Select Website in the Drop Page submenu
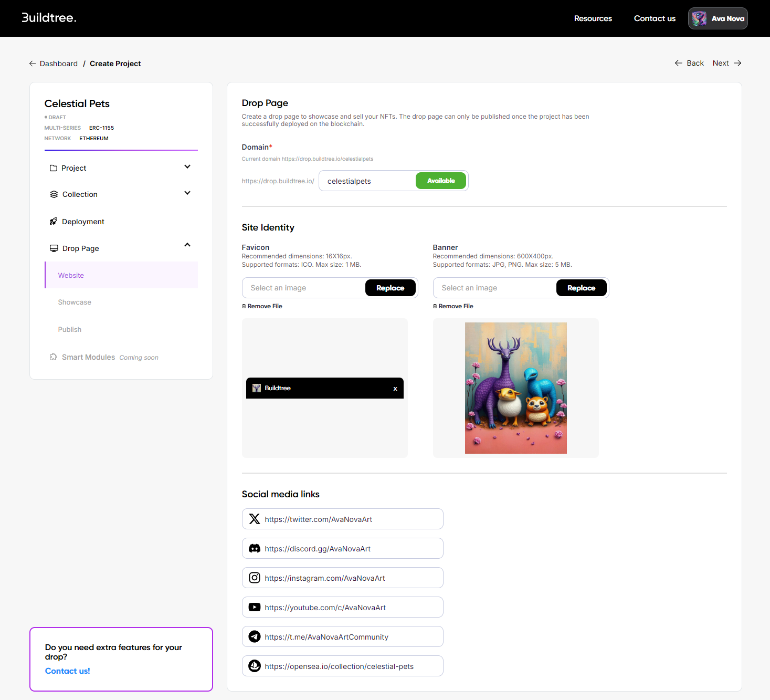Screen dimensions: 770x700 pos(71,275)
